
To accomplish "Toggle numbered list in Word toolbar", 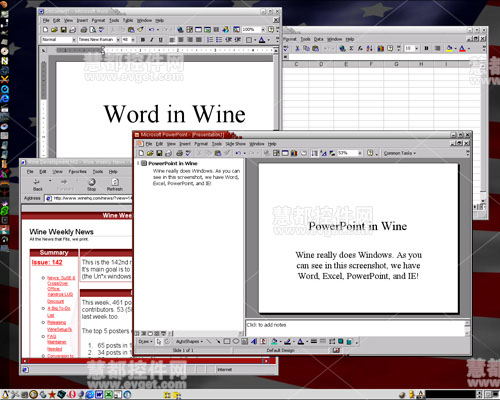I will [210, 40].
